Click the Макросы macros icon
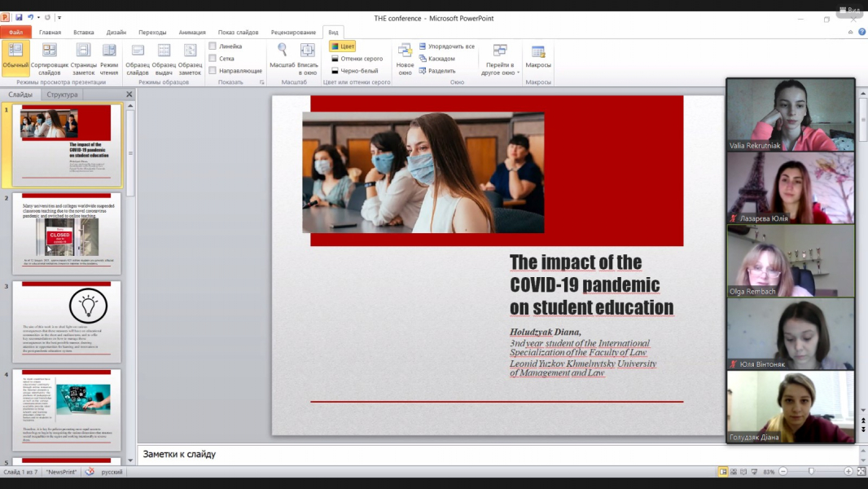The height and width of the screenshot is (489, 868). tap(538, 57)
